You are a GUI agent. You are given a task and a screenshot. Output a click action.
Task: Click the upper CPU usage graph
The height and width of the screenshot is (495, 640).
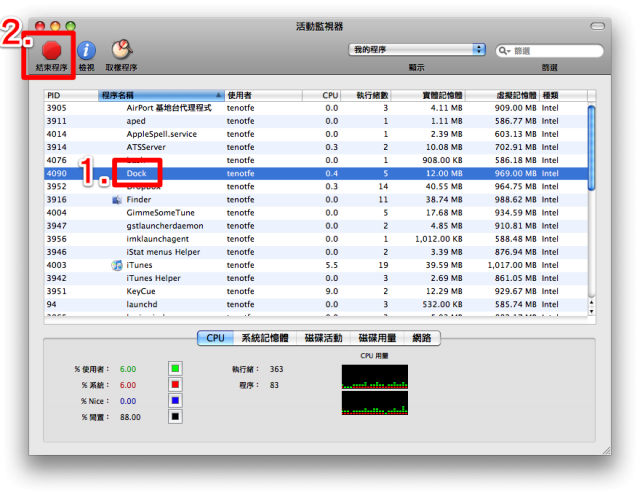tap(375, 377)
